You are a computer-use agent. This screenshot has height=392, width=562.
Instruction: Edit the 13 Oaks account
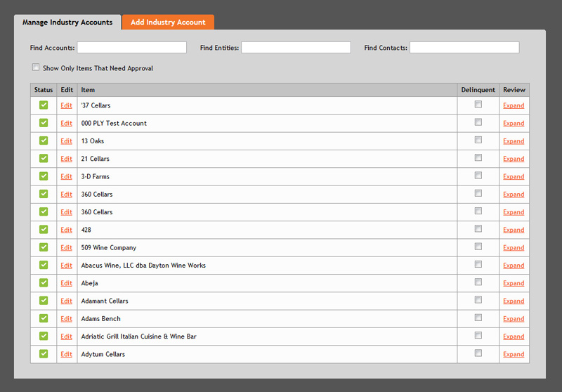point(66,141)
